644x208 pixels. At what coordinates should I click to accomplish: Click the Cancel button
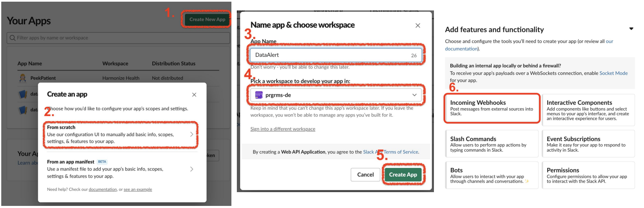coord(365,175)
